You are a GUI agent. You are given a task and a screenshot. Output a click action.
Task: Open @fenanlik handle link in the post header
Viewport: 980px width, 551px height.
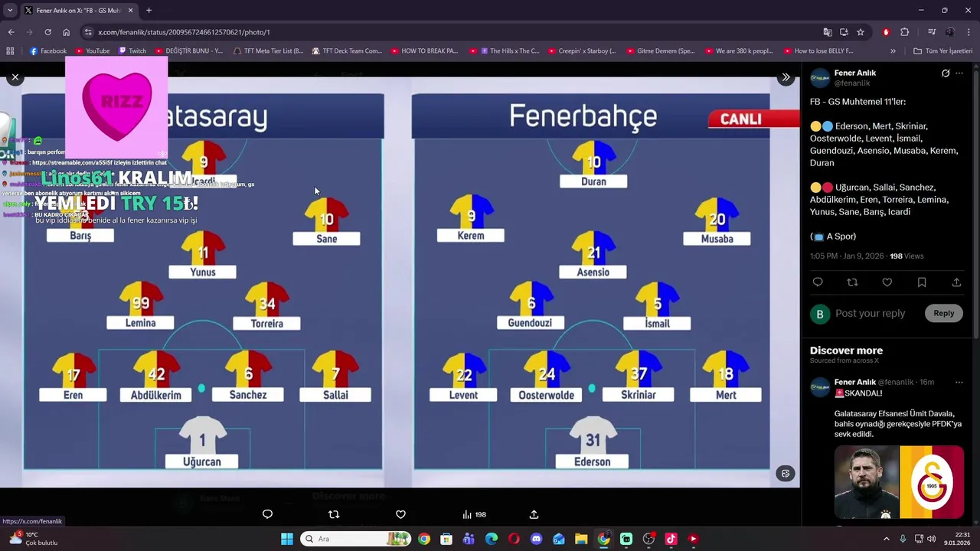click(x=852, y=83)
